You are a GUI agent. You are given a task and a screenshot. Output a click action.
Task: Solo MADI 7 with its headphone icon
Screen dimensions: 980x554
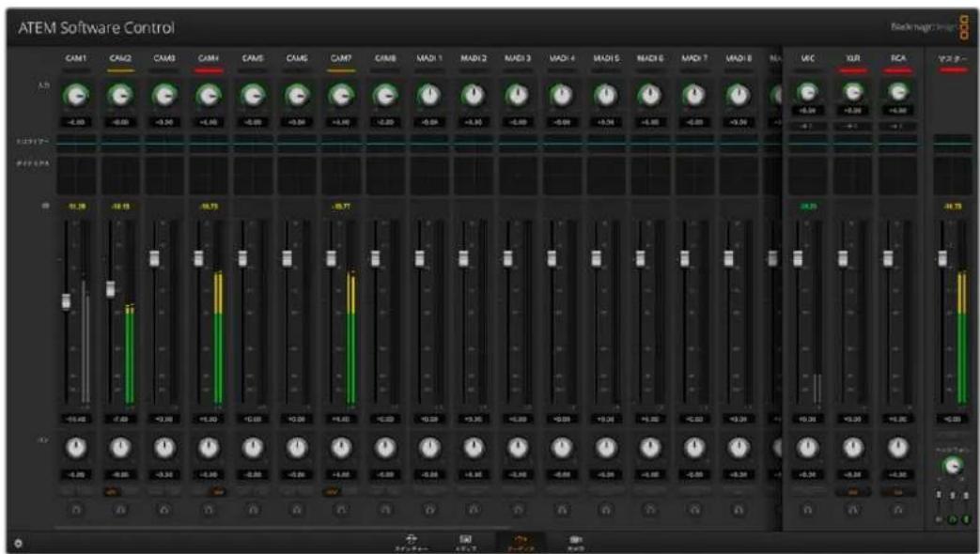click(694, 510)
